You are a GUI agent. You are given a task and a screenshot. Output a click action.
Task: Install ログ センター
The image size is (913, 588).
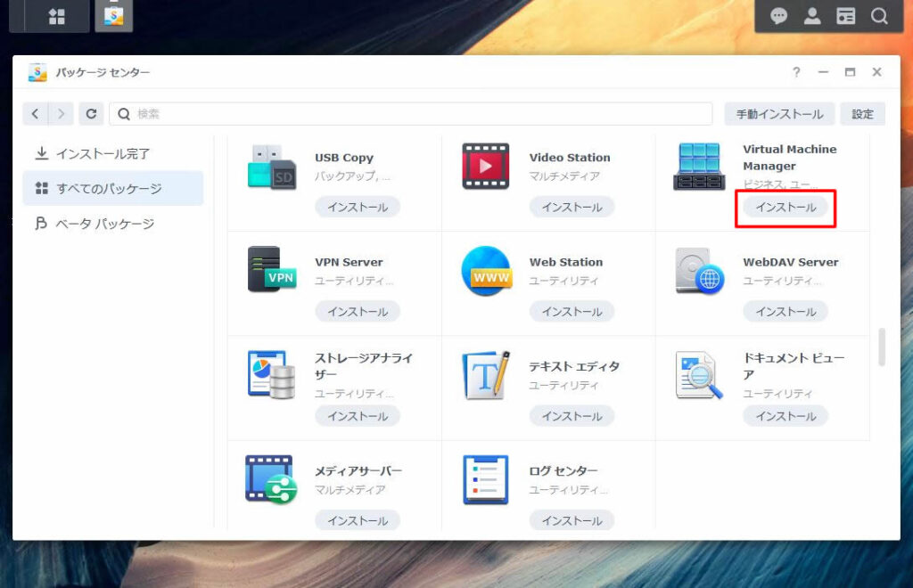click(x=572, y=520)
